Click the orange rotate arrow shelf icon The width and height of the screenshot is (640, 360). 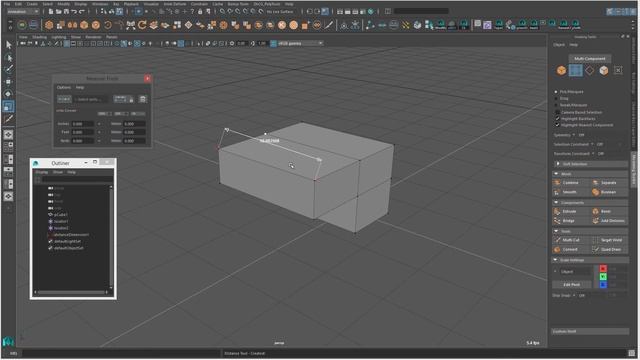[142, 25]
